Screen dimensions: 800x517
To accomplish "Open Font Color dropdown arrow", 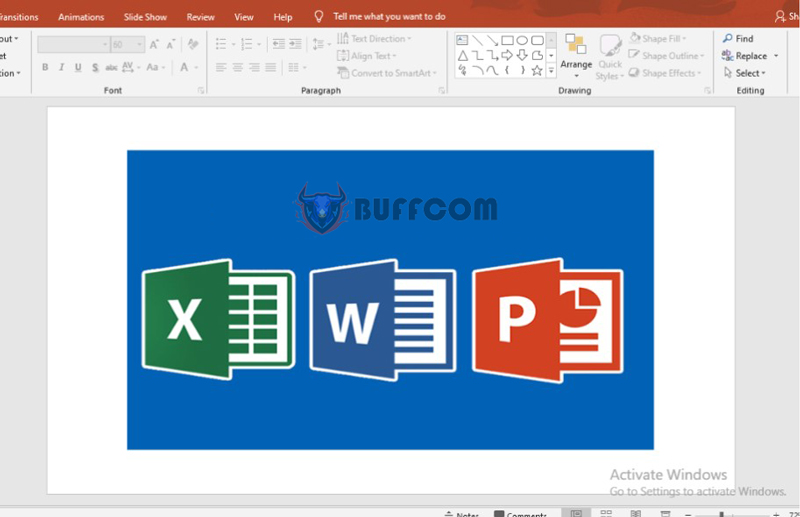I will click(196, 67).
